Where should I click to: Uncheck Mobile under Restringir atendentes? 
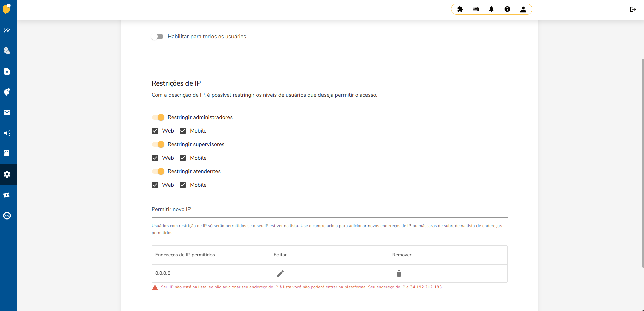coord(183,185)
